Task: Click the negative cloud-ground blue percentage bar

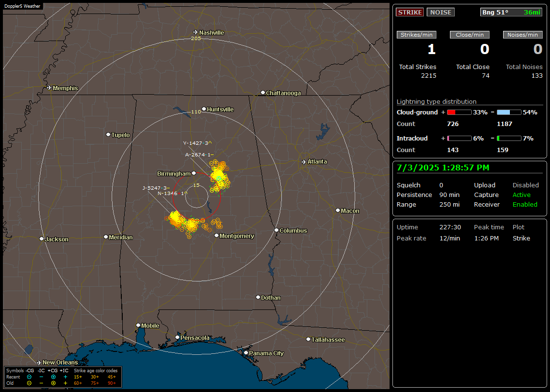Action: coord(509,112)
